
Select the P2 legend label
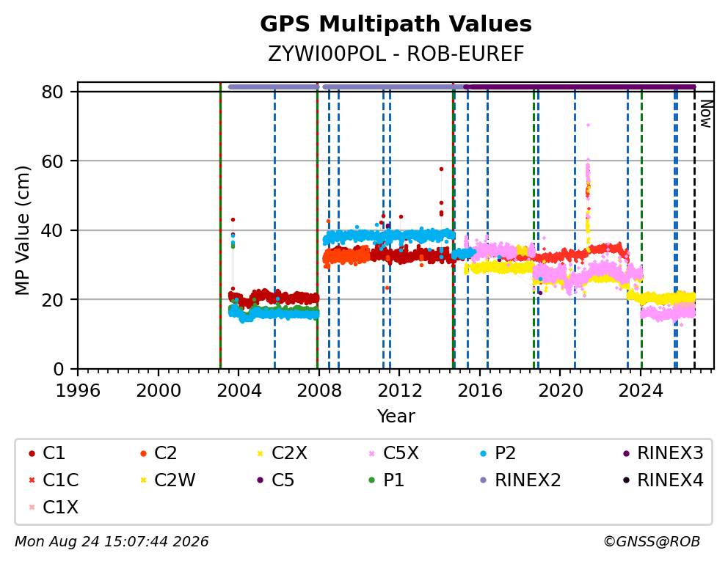coord(505,453)
